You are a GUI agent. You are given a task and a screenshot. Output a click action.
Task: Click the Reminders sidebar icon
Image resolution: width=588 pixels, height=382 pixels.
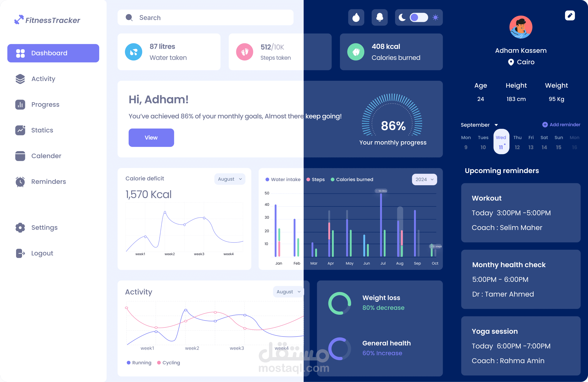[20, 182]
